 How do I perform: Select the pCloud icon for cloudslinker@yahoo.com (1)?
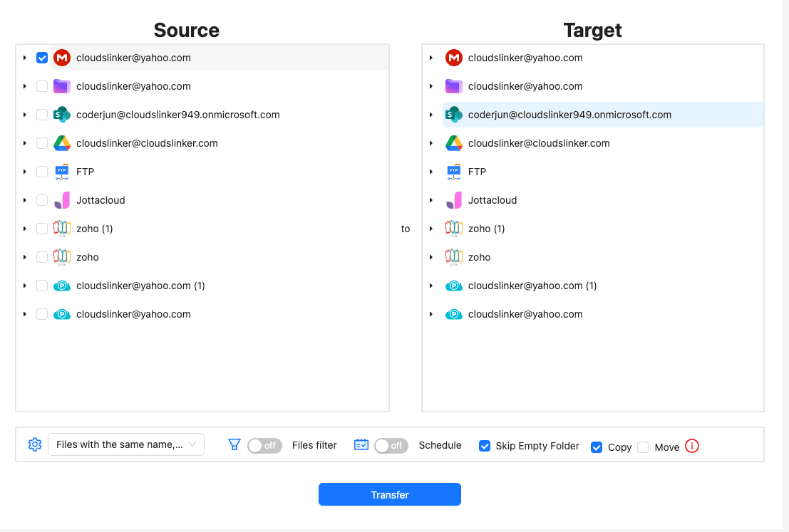pyautogui.click(x=63, y=285)
